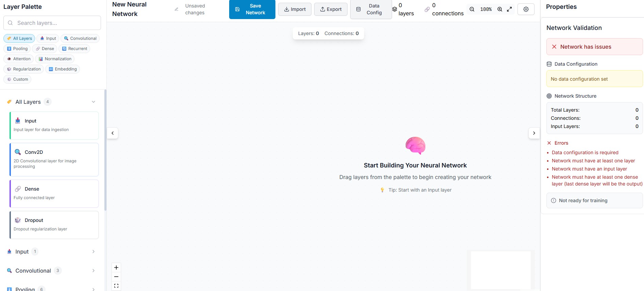Select the All Layers filter chip

(19, 38)
